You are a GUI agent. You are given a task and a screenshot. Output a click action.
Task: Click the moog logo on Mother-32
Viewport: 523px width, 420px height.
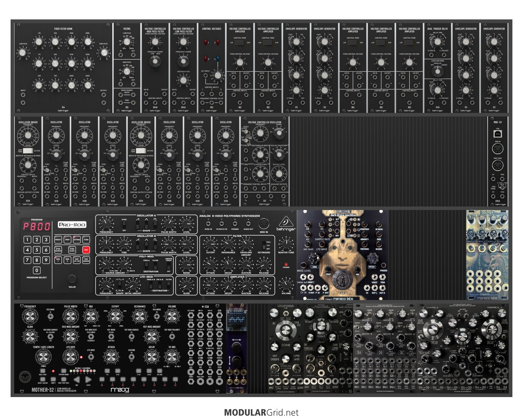(120, 390)
